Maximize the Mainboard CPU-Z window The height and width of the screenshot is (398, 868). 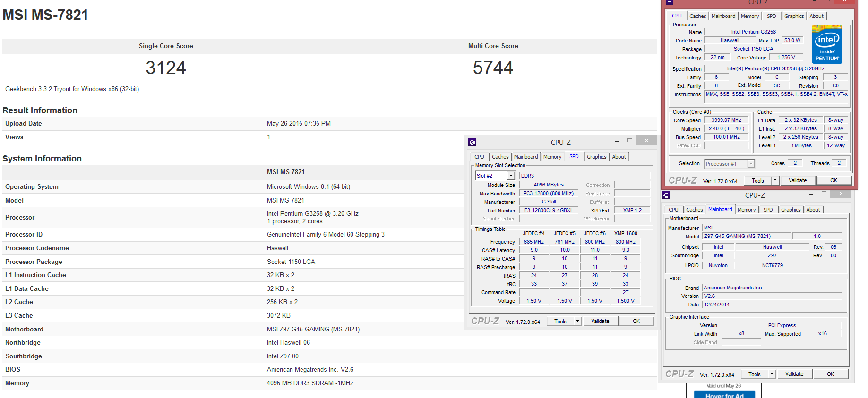pyautogui.click(x=824, y=194)
